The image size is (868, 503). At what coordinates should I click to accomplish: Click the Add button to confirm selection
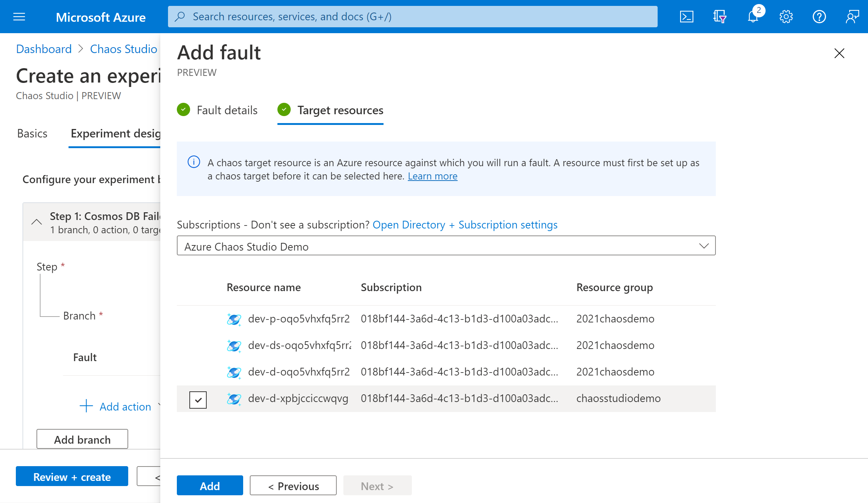[x=210, y=485]
